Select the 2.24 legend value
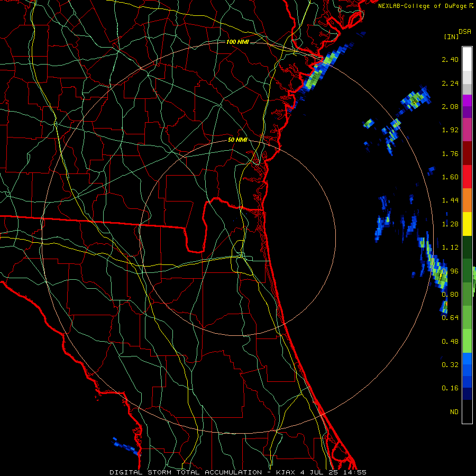The width and height of the screenshot is (476, 476). [450, 83]
